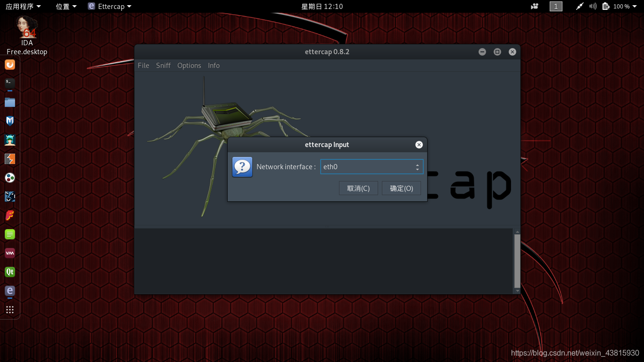The height and width of the screenshot is (362, 644).
Task: Launch the VM dock application
Action: pyautogui.click(x=10, y=253)
